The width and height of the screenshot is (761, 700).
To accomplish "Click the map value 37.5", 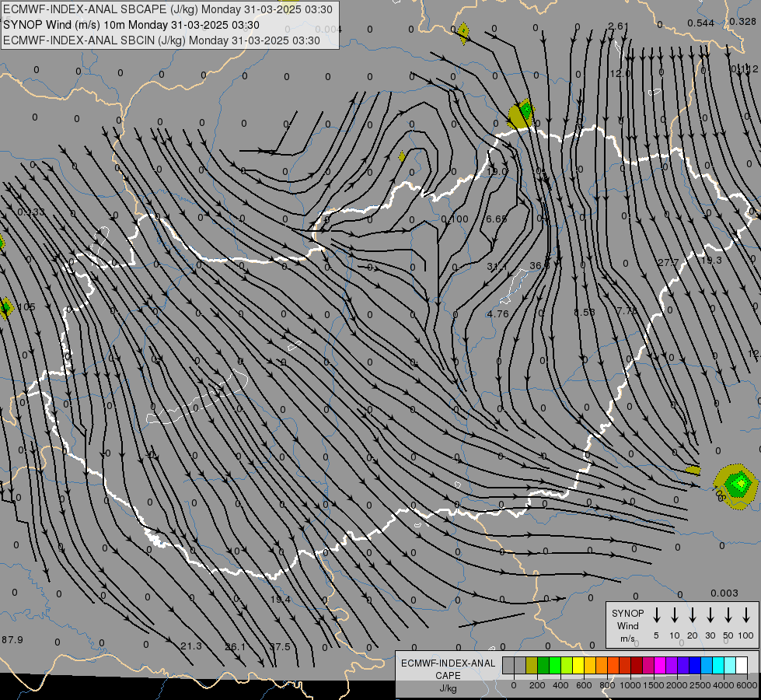I will tap(280, 646).
